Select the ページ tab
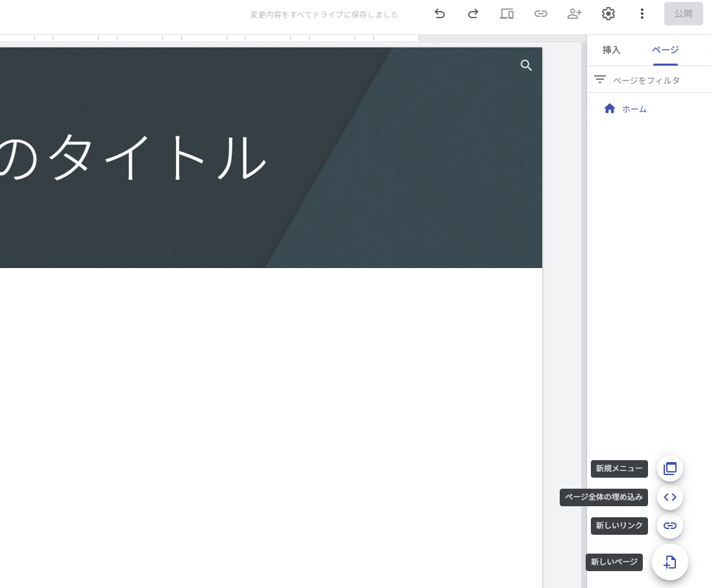711x588 pixels. [665, 50]
